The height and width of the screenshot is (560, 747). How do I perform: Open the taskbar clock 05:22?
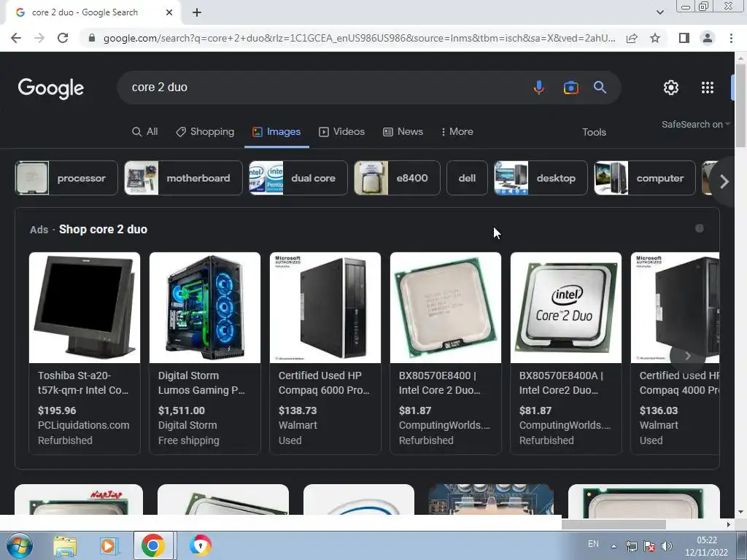(x=706, y=546)
